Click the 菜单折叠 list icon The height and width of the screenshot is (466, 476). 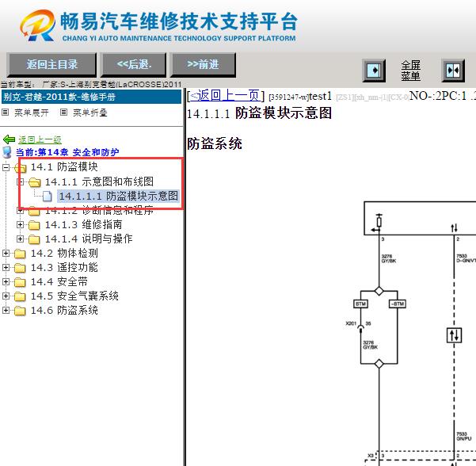point(63,113)
